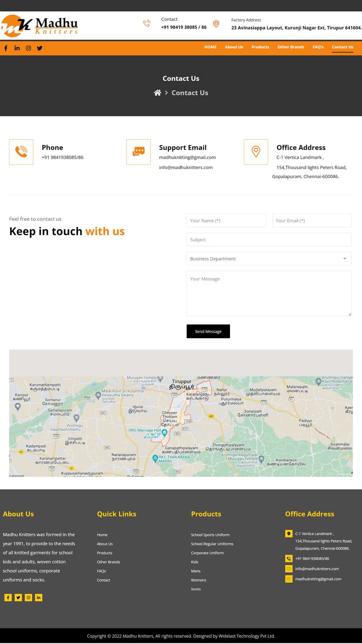This screenshot has width=362, height=644.
Task: Click the info@madhuknitters.com support email
Action: point(186,168)
